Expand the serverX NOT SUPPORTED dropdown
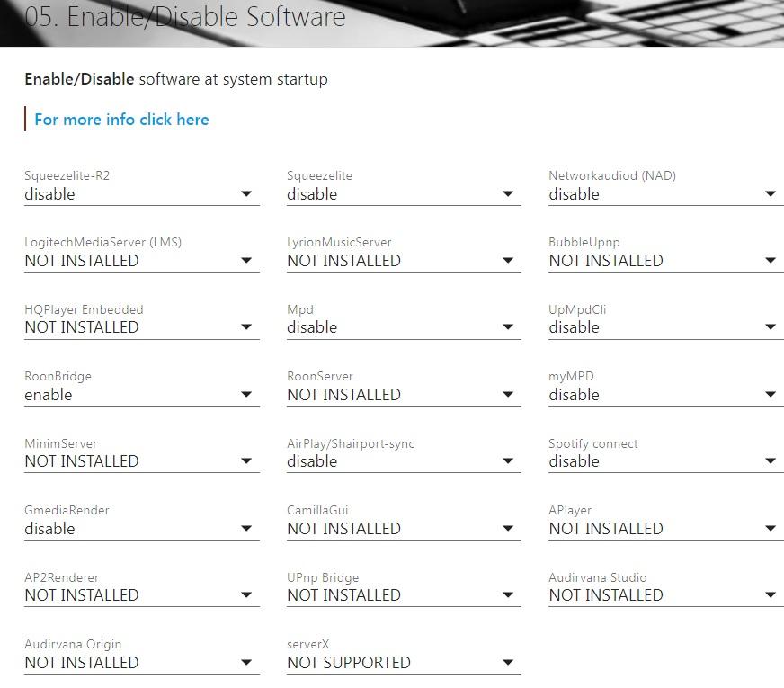Viewport: 784px width, 688px height. pos(404,663)
